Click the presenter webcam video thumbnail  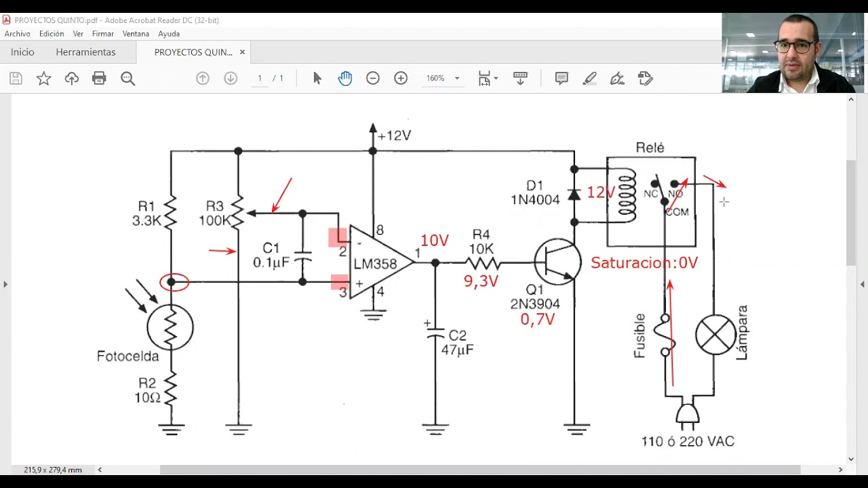793,53
